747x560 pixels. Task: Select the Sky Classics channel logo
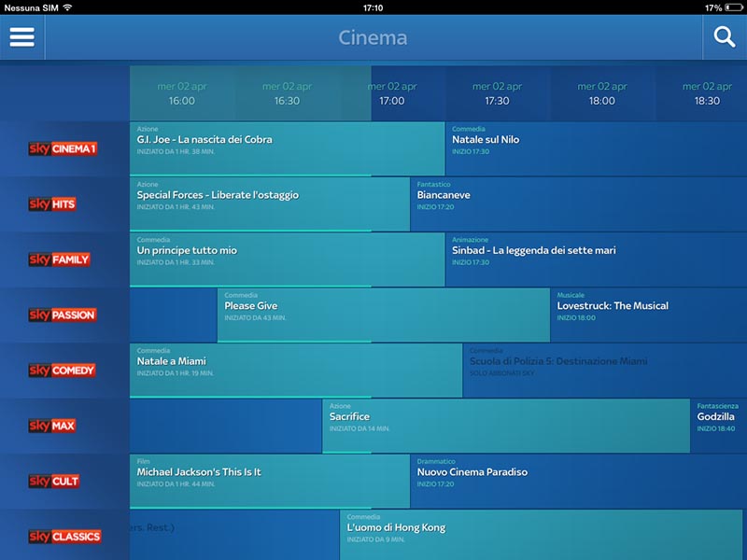(x=64, y=536)
